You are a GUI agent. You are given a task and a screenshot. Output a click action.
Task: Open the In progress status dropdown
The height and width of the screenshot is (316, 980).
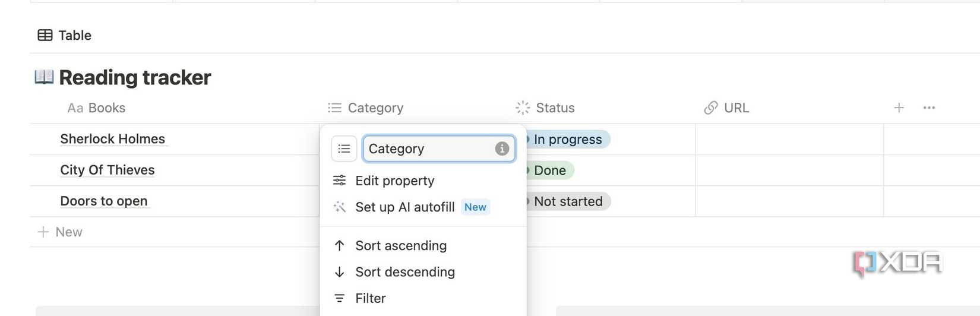click(567, 139)
